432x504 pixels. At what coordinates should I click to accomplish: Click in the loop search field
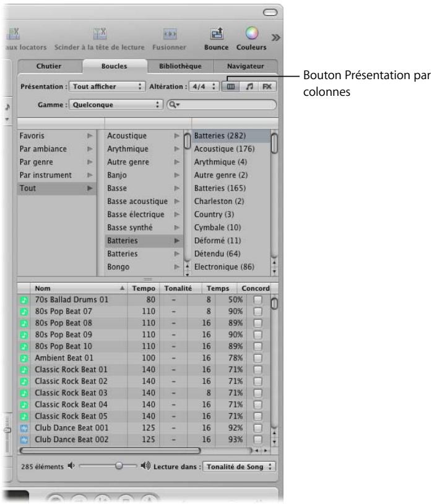pos(222,105)
